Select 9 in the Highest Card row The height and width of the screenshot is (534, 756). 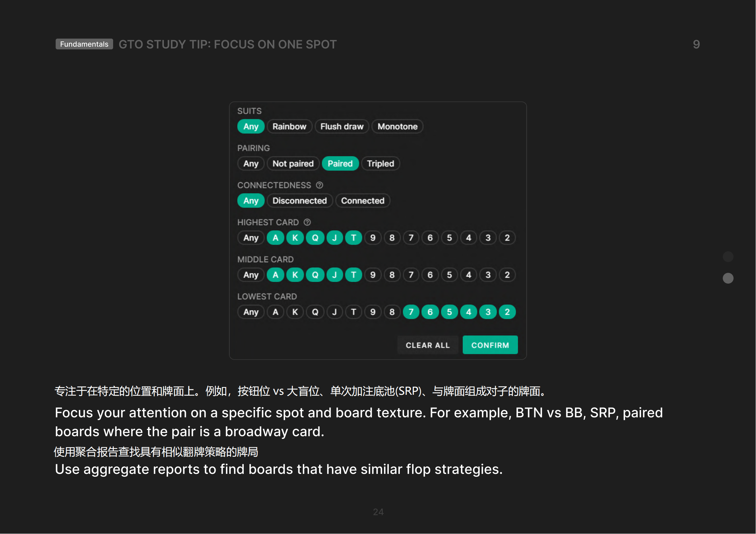373,238
